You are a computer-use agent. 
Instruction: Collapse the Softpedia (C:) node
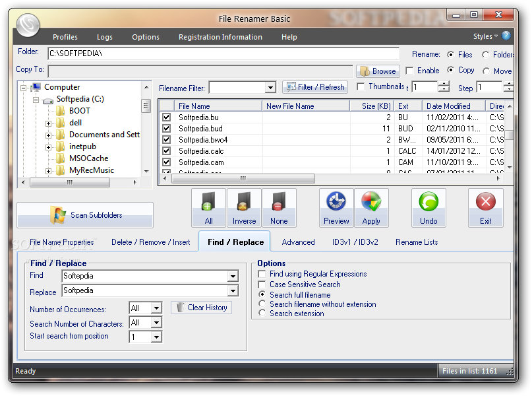tap(36, 100)
